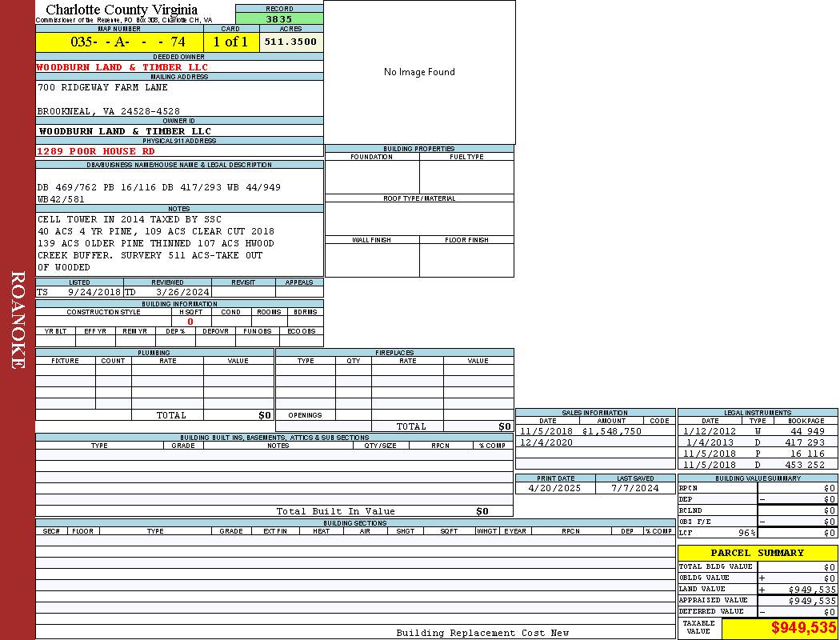
Task: Click the cell tower notes text
Action: [x=130, y=219]
